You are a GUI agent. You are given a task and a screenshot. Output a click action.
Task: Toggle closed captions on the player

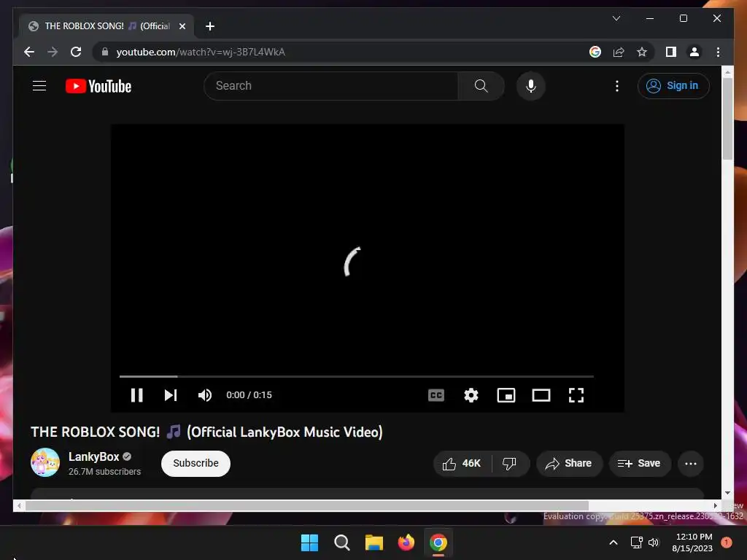(436, 394)
